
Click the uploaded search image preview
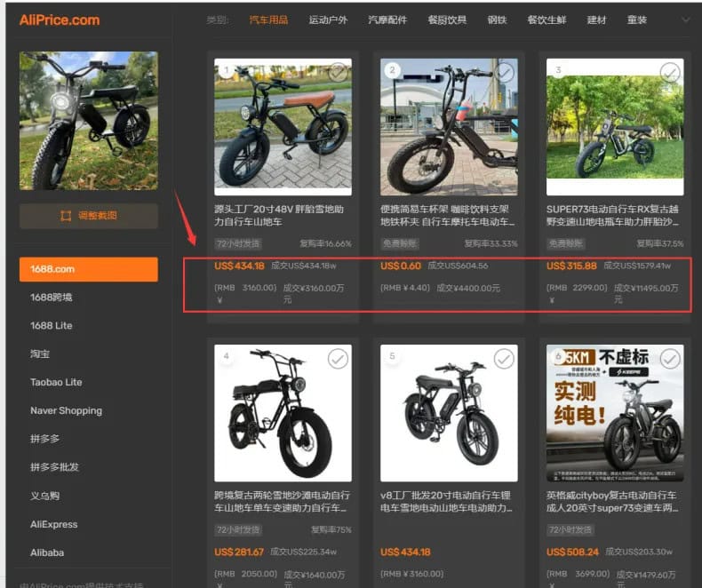[x=89, y=120]
